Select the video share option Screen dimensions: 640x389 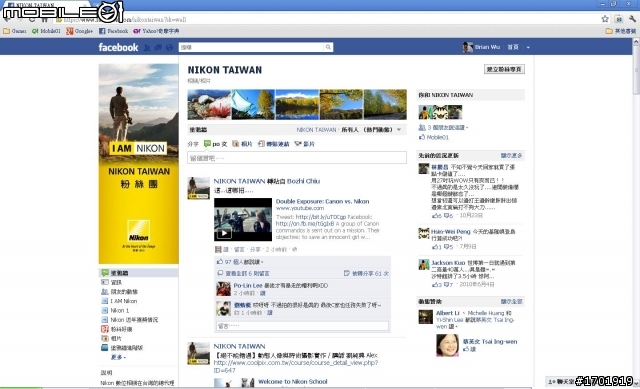click(x=304, y=144)
